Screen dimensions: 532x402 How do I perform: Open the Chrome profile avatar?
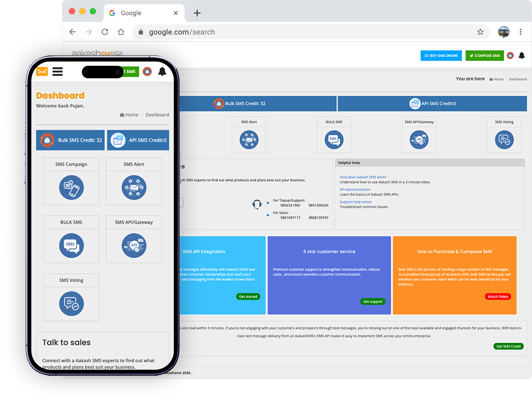pos(503,32)
